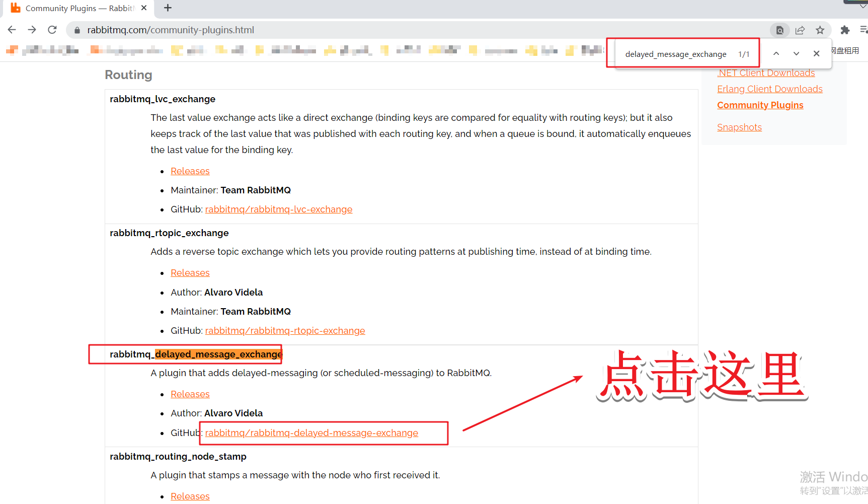Click 'Author: Alvaro Videla' under rabbitmq_rtopic_exchange

coord(216,293)
